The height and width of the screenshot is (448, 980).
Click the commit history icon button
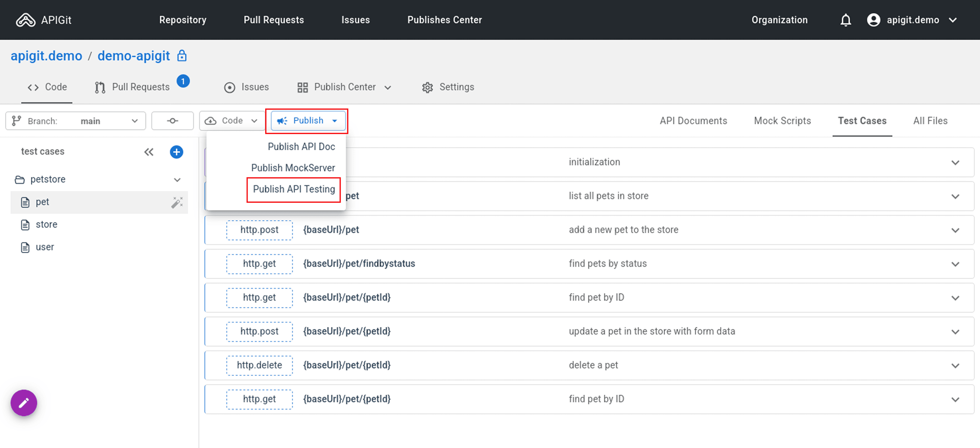(x=172, y=121)
